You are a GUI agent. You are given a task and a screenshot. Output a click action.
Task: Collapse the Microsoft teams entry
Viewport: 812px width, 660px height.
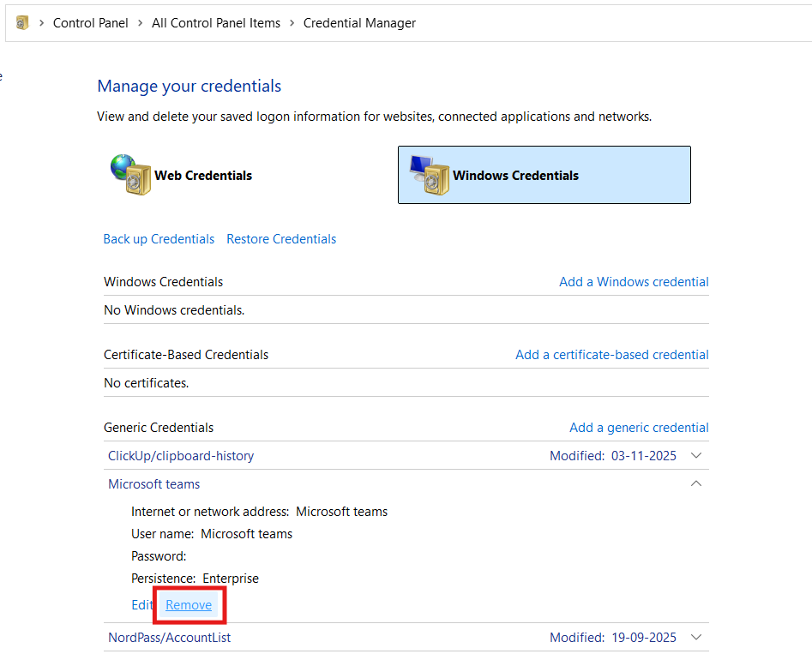(x=696, y=483)
